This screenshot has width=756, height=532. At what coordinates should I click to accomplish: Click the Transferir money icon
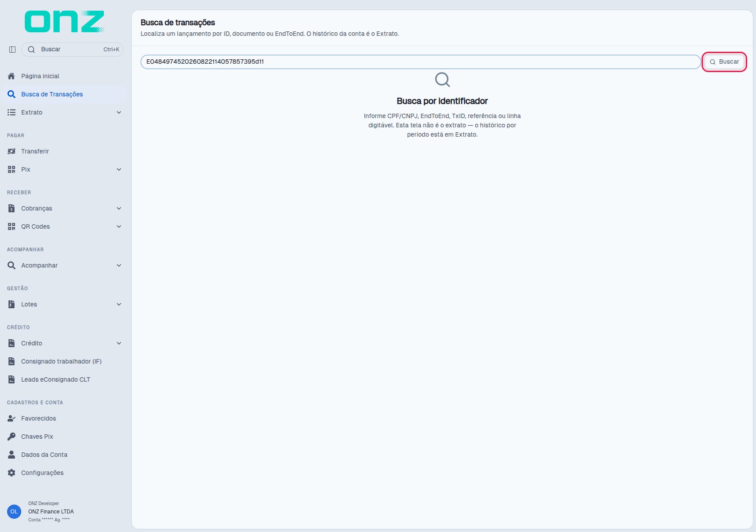pos(11,151)
